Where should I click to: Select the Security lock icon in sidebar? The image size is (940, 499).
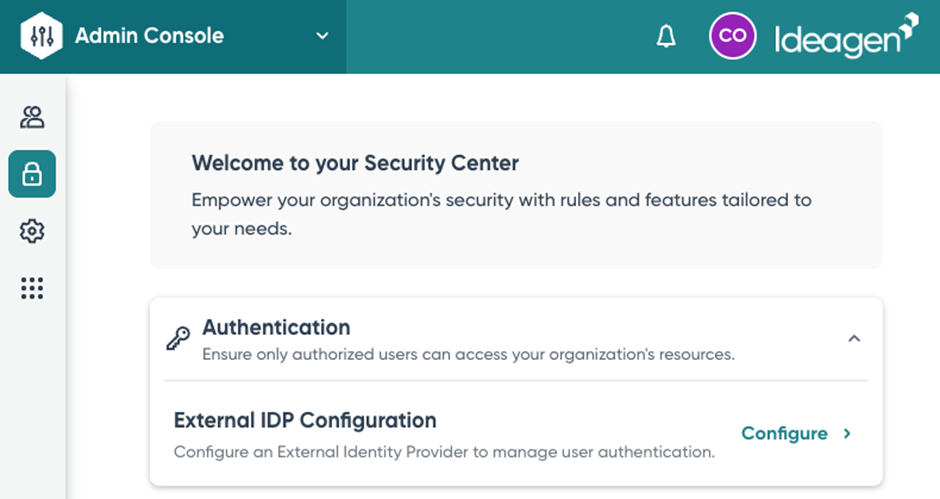[32, 174]
